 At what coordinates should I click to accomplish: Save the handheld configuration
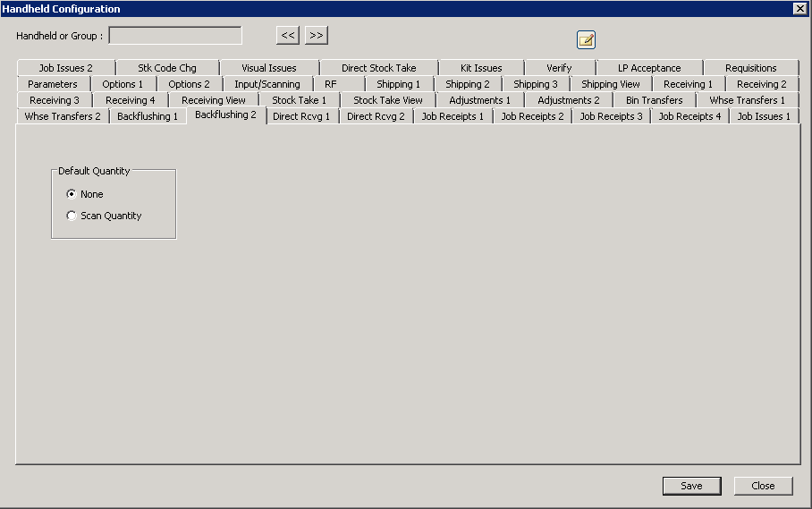(691, 486)
